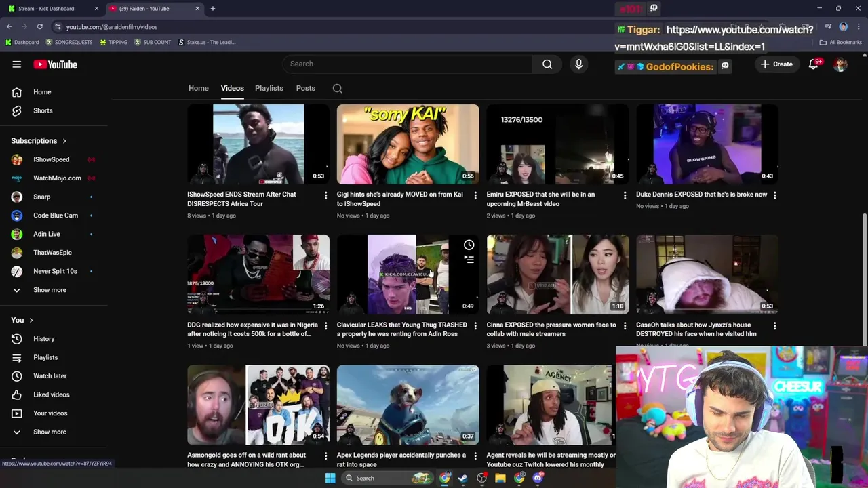Open options for Asmongold goes off video

tap(325, 456)
